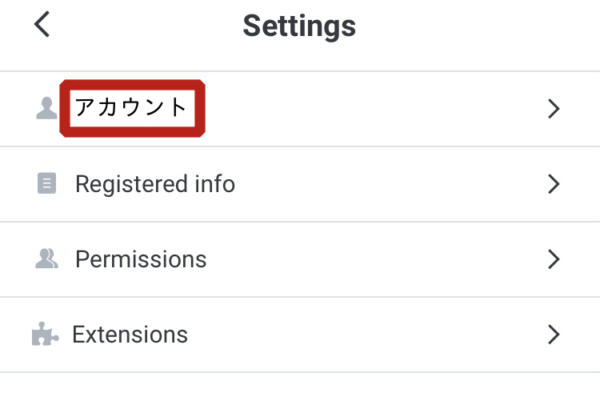Tap blank space in the Registered info row

tap(390, 184)
